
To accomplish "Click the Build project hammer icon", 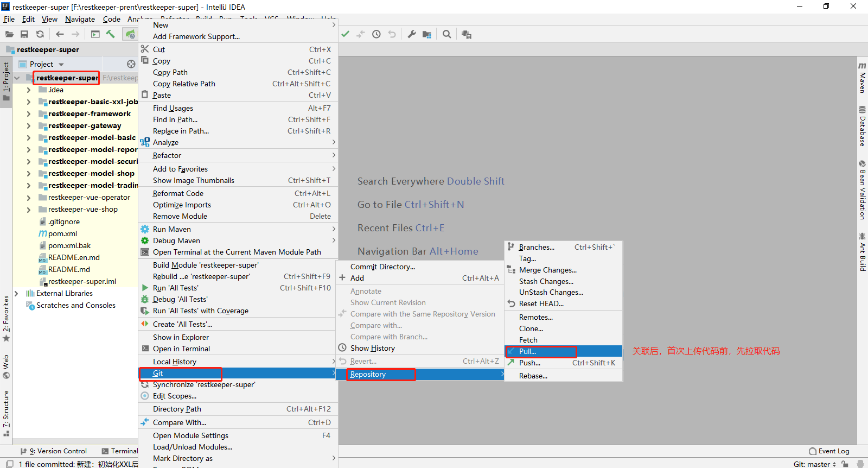I will pyautogui.click(x=111, y=34).
